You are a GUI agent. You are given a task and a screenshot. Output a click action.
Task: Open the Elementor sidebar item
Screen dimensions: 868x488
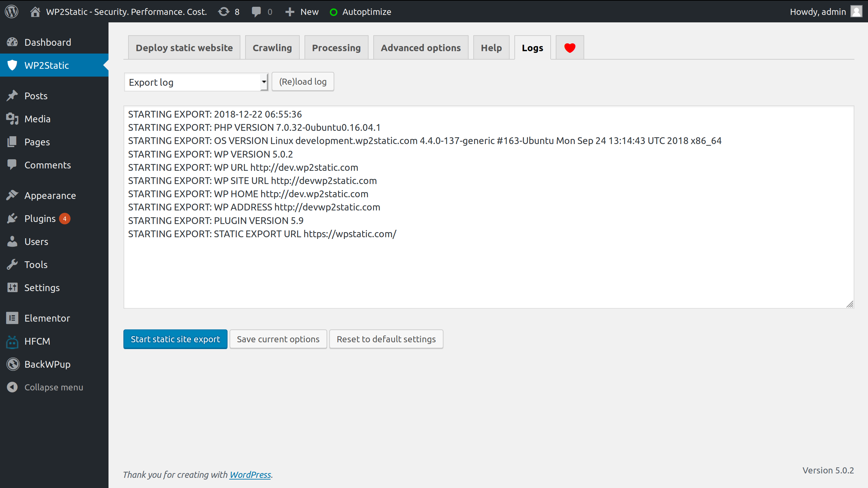(47, 318)
